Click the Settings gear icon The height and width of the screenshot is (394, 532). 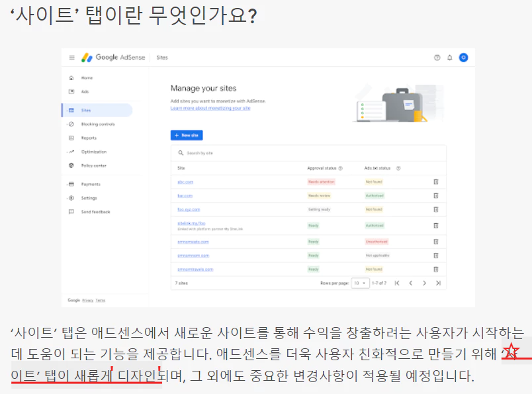click(x=71, y=198)
